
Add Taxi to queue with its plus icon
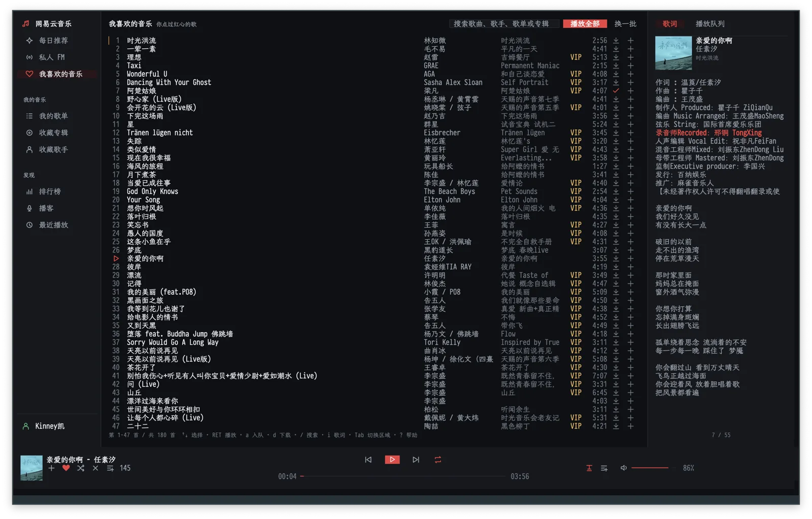coord(631,66)
